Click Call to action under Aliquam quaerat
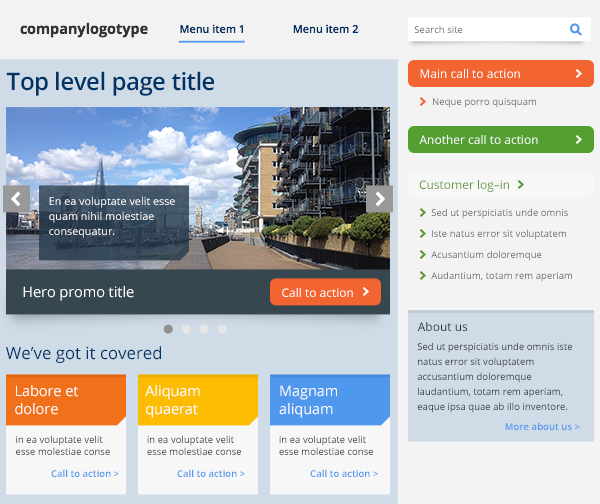 point(211,473)
